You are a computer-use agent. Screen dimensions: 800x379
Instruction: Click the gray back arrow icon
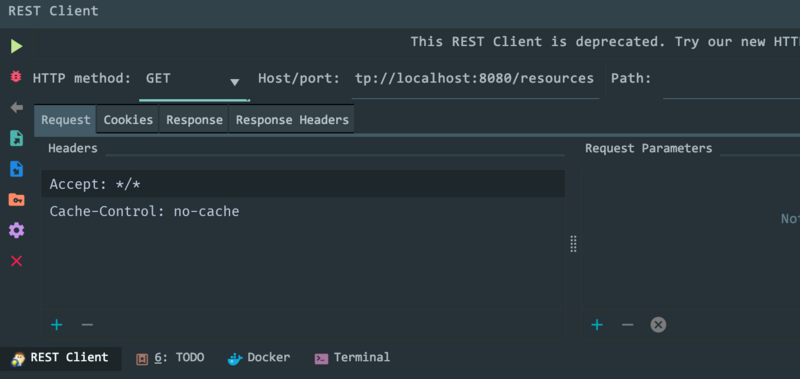pos(16,107)
